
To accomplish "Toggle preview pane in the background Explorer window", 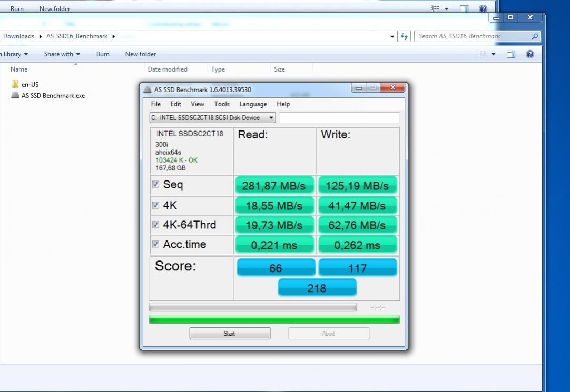I will [464, 9].
